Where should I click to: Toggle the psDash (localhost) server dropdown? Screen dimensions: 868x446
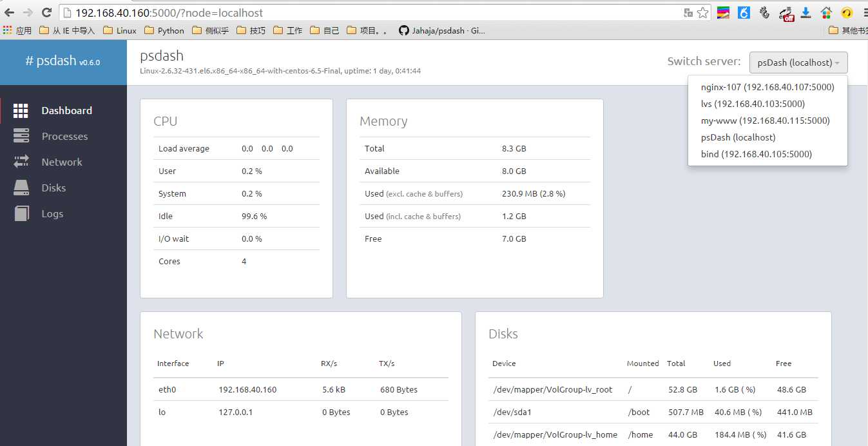pyautogui.click(x=798, y=63)
